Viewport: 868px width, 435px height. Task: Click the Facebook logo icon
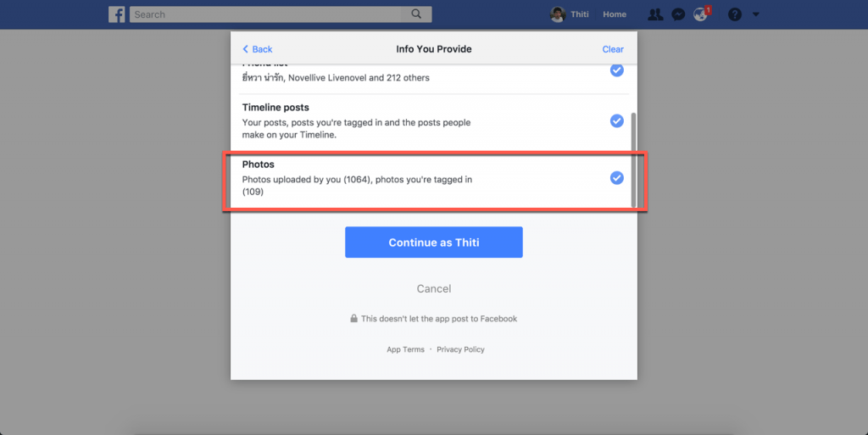click(117, 14)
